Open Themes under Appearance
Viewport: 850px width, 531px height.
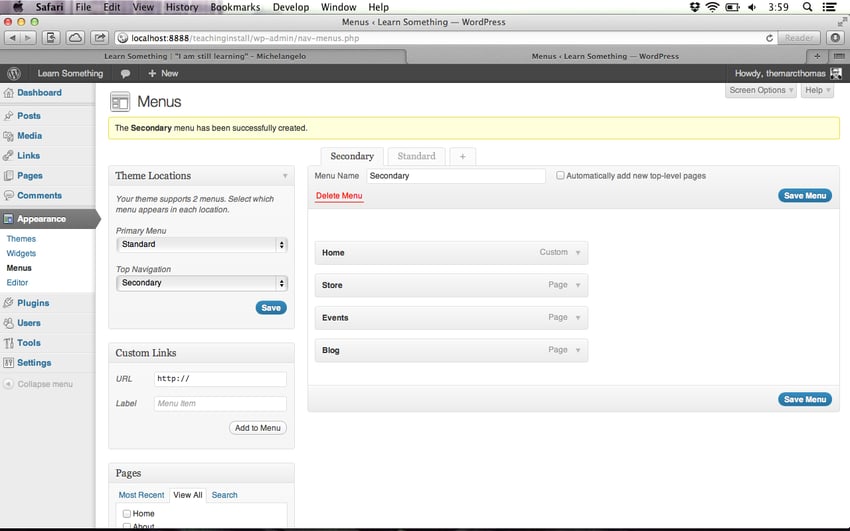[21, 239]
